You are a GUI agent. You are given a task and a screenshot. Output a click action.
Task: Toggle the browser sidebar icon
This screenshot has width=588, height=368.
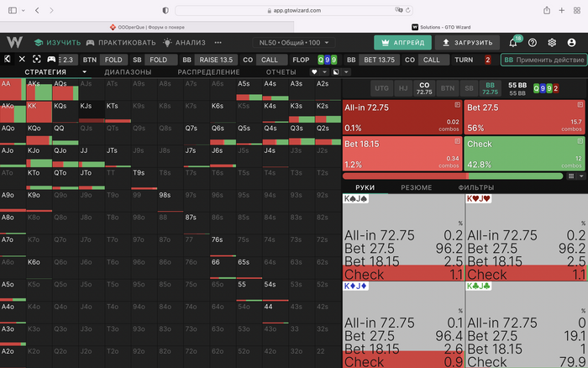point(13,10)
